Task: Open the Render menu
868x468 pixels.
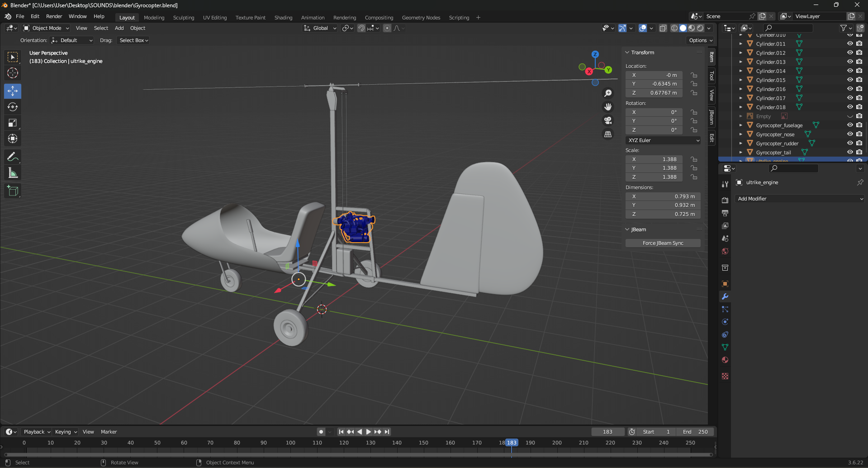Action: (54, 16)
